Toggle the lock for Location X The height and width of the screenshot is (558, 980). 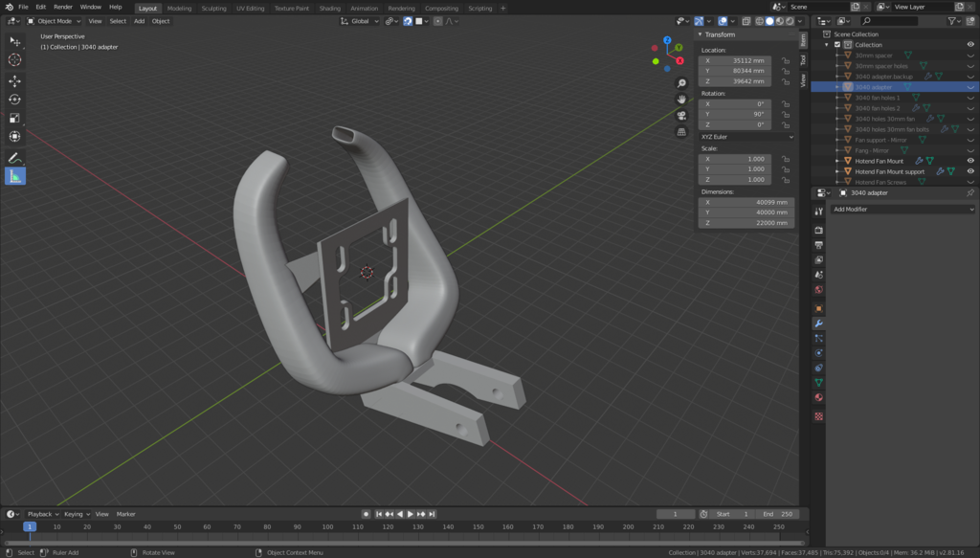[785, 60]
